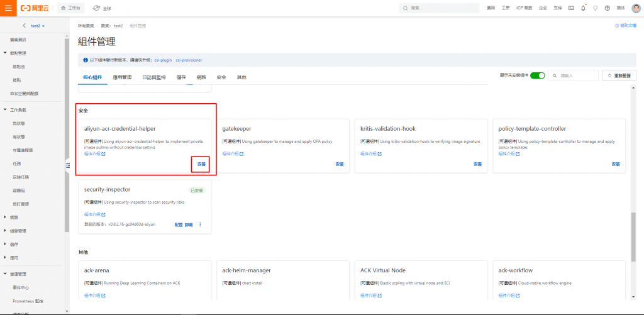
Task: Install the kritis-validation-hook component
Action: pyautogui.click(x=477, y=164)
